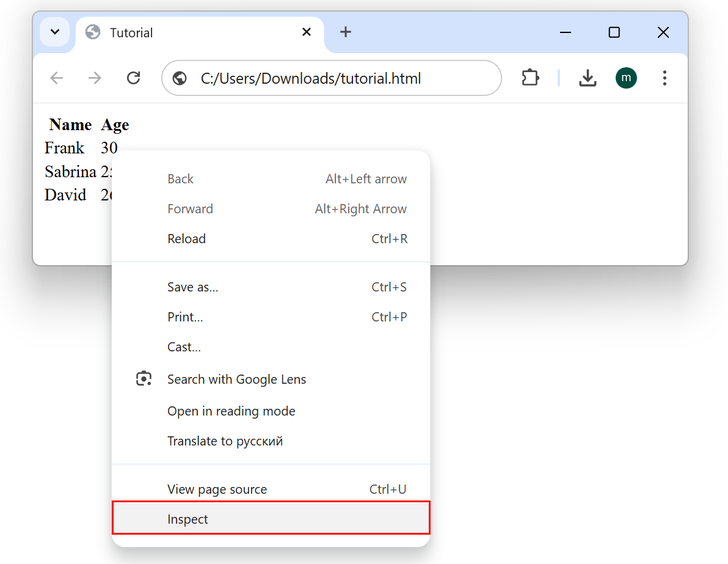The image size is (728, 564).
Task: Click the site information globe icon
Action: point(180,78)
